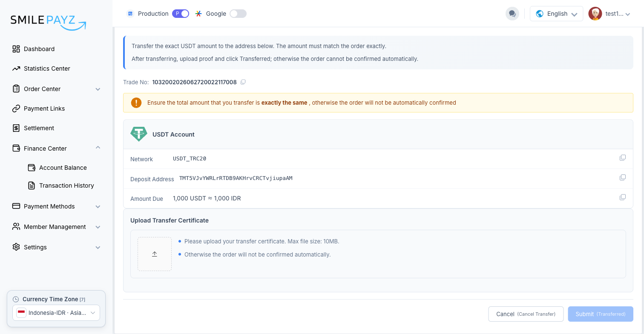Copy the trade number
The height and width of the screenshot is (334, 644).
pyautogui.click(x=243, y=82)
